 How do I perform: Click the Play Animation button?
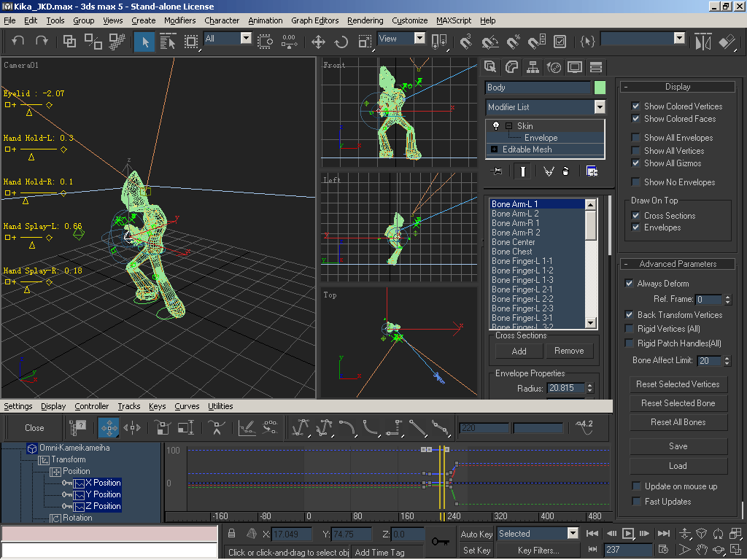[x=628, y=534]
